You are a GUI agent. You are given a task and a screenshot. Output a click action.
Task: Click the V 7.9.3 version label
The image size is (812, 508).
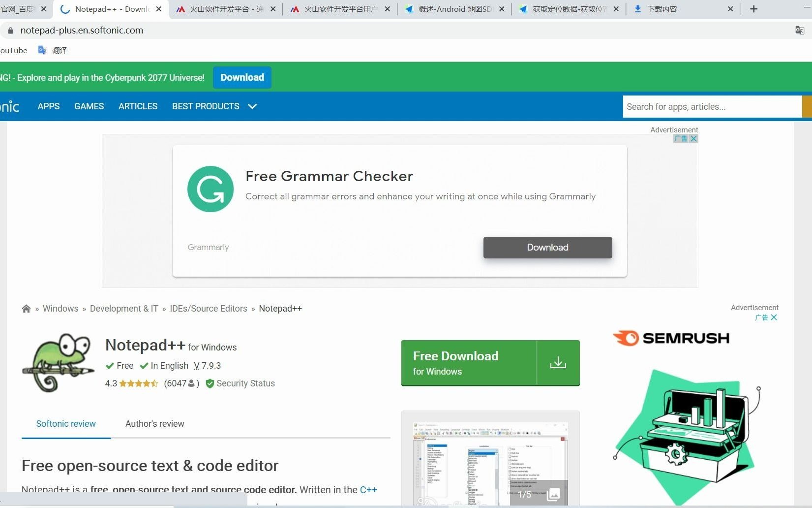[x=207, y=366]
